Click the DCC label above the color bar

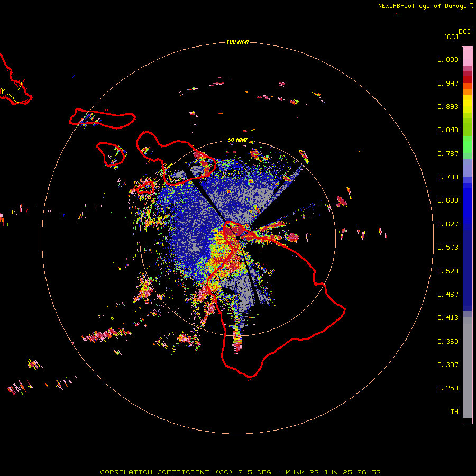pyautogui.click(x=464, y=32)
